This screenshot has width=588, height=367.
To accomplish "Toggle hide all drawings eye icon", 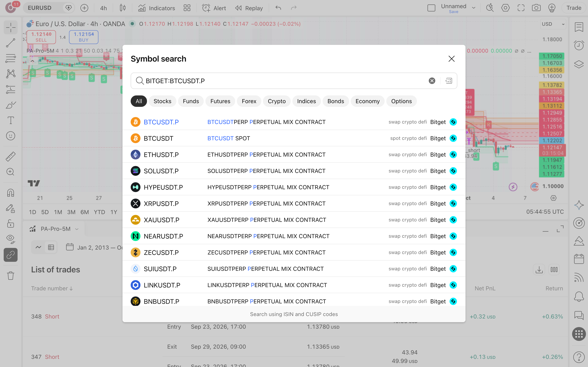I will pyautogui.click(x=11, y=239).
